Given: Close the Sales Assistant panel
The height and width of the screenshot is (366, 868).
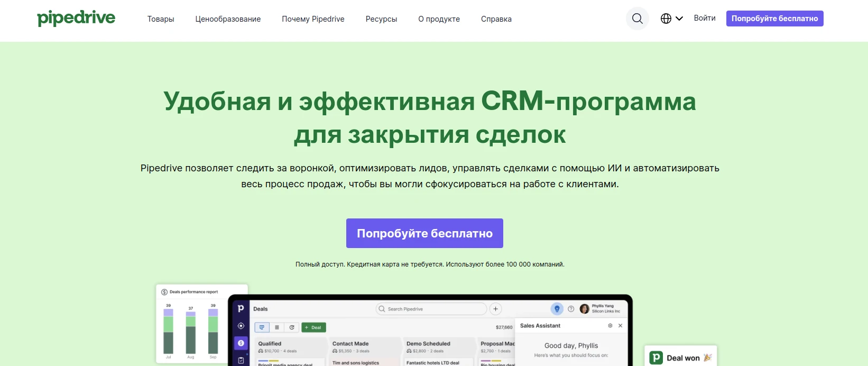Looking at the screenshot, I should pos(620,326).
